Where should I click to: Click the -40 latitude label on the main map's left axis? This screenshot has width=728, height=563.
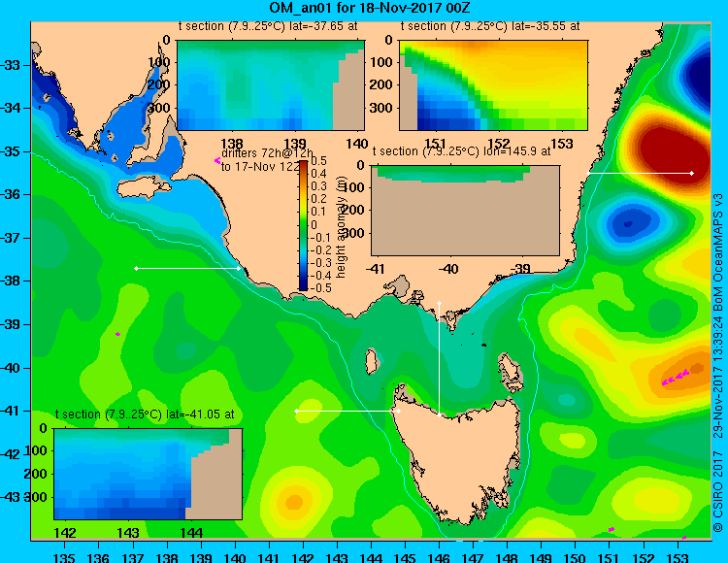click(11, 368)
